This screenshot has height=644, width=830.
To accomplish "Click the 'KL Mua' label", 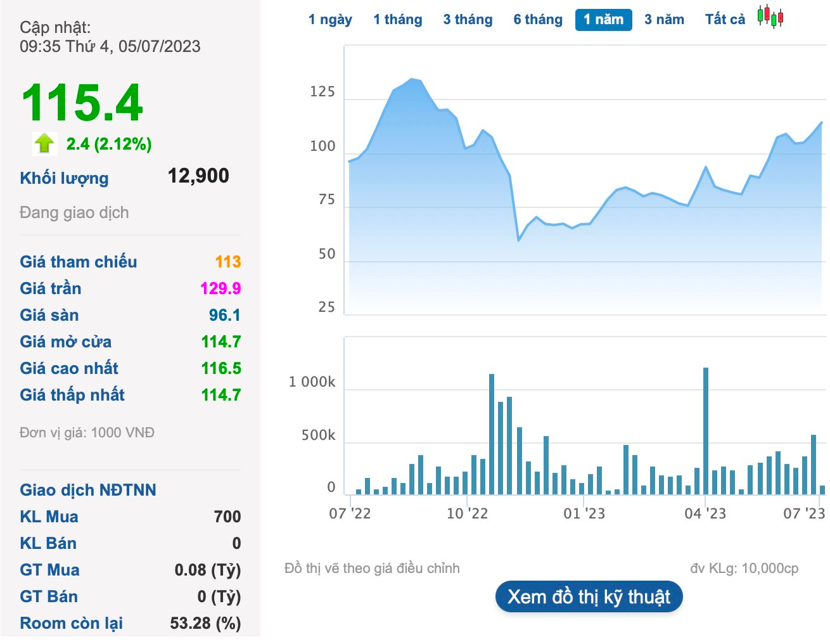I will 49,517.
